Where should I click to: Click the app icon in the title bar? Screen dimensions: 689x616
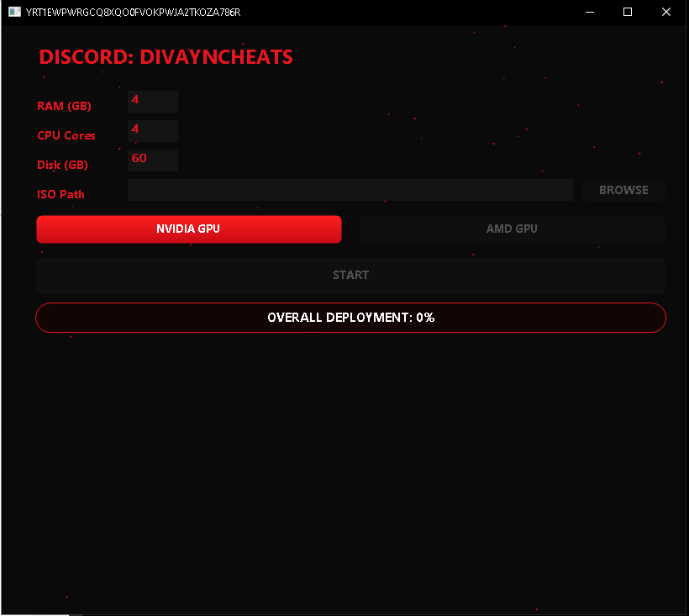coord(14,12)
